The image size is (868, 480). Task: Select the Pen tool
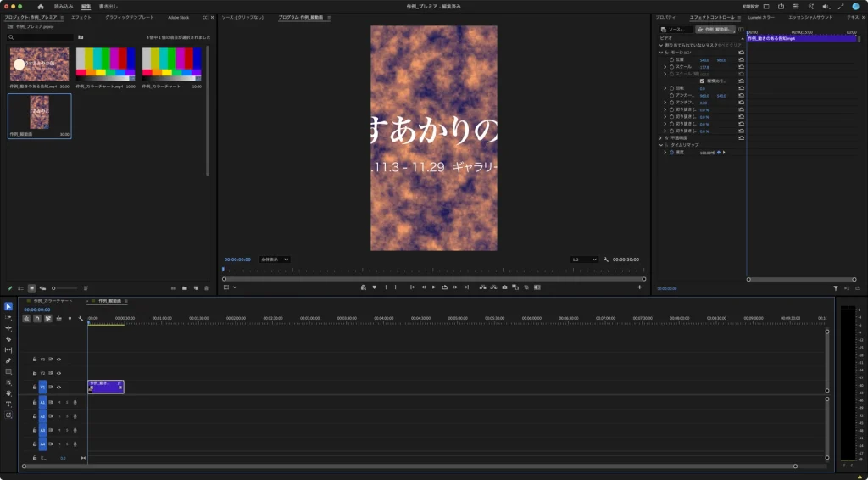tap(8, 360)
